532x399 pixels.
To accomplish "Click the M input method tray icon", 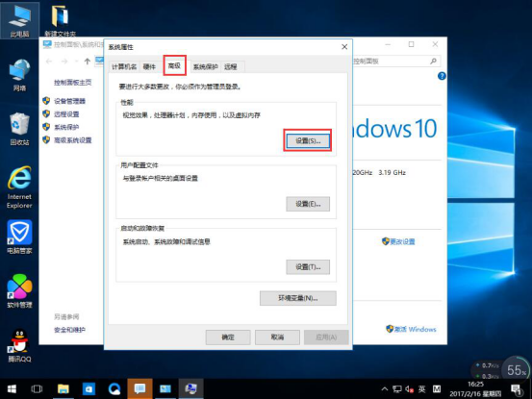I will click(x=437, y=388).
